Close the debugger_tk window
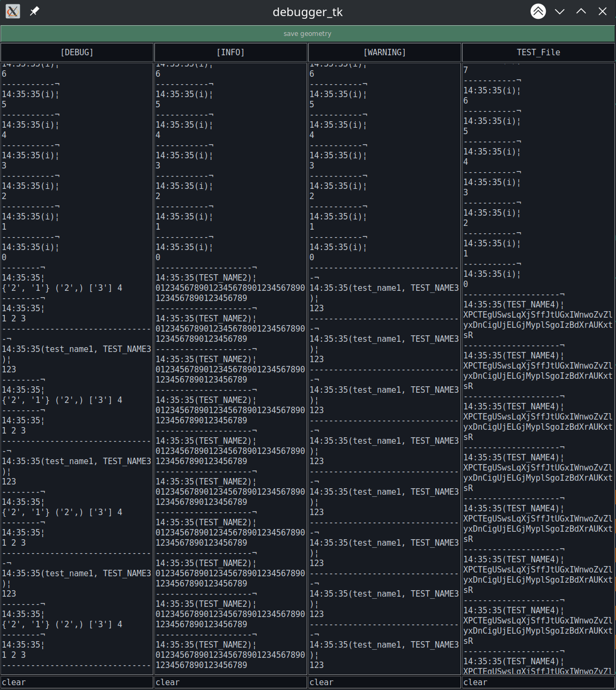Screen dimensions: 616x690 [x=603, y=11]
